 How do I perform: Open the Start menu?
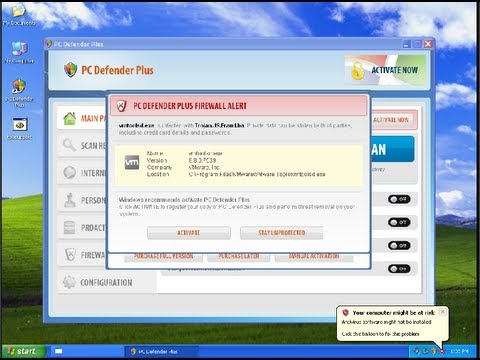[x=23, y=351]
